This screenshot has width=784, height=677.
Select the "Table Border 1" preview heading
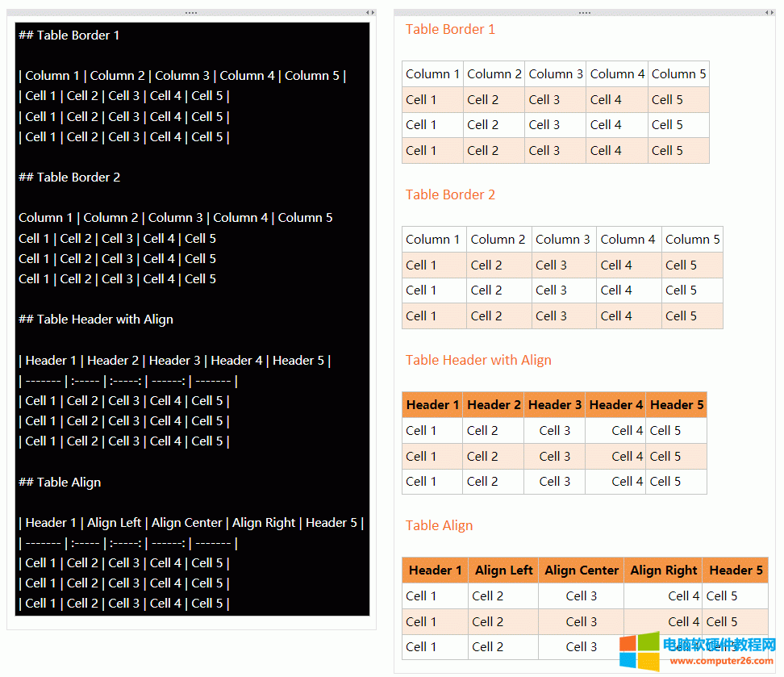[450, 30]
